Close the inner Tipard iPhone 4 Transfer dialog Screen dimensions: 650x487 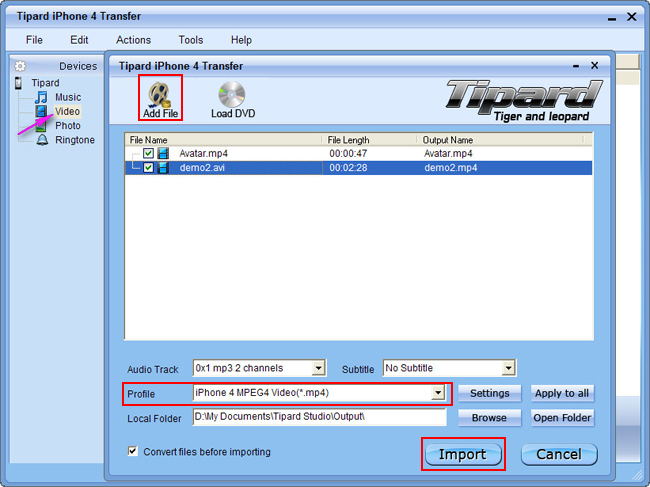[x=594, y=65]
